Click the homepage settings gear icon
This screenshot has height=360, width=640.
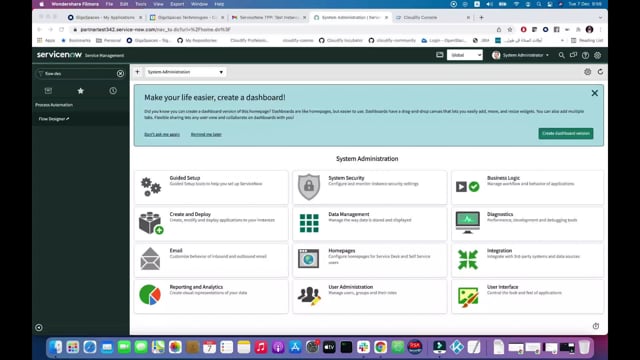[587, 72]
